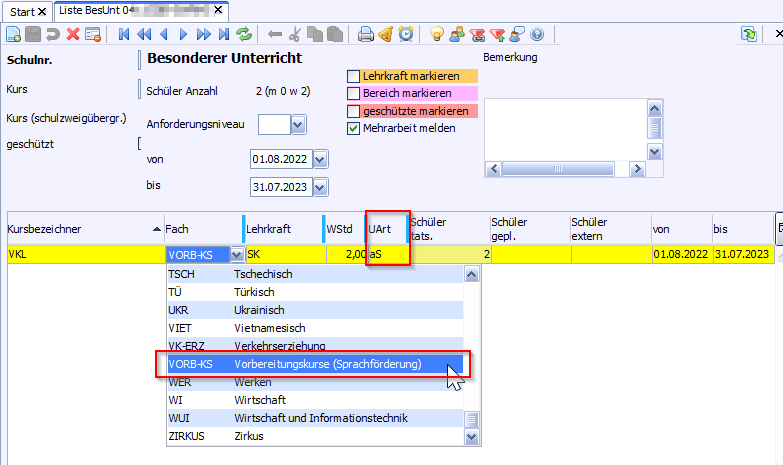
Task: Click the alarm clock icon in toolbar
Action: [406, 35]
